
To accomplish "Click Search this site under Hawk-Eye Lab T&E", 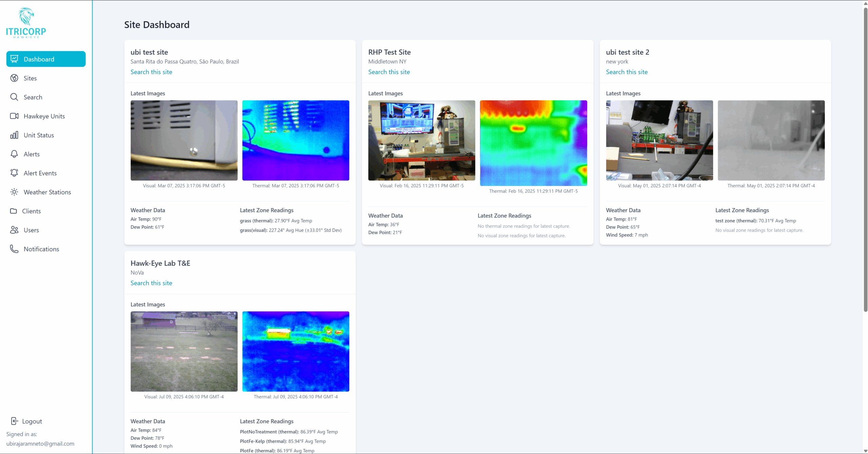I will (x=151, y=283).
